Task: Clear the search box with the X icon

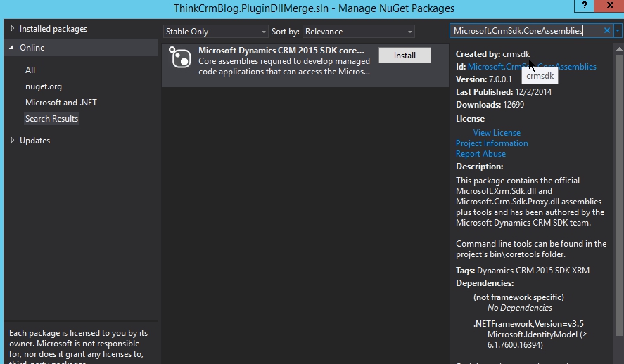Action: tap(606, 31)
